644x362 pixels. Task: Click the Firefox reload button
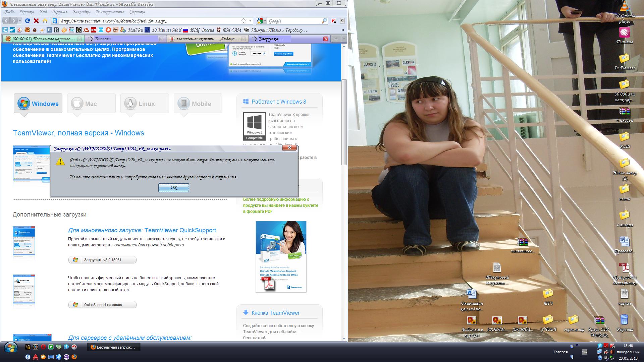coord(28,21)
